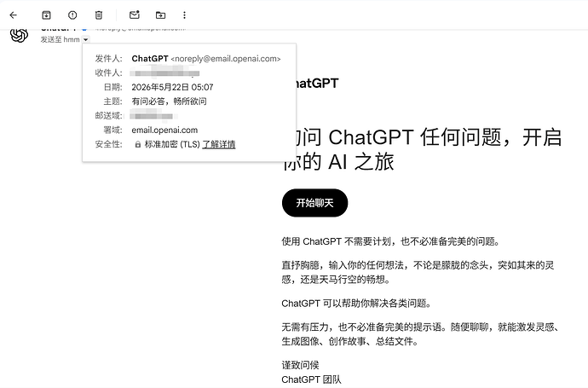Move email to a folder
Image resolution: width=588 pixels, height=388 pixels.
pyautogui.click(x=160, y=15)
